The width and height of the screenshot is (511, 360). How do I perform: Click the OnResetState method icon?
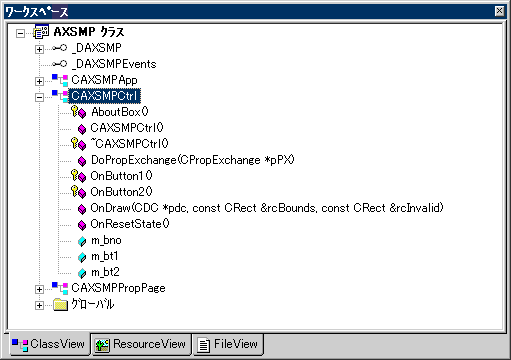pyautogui.click(x=82, y=225)
